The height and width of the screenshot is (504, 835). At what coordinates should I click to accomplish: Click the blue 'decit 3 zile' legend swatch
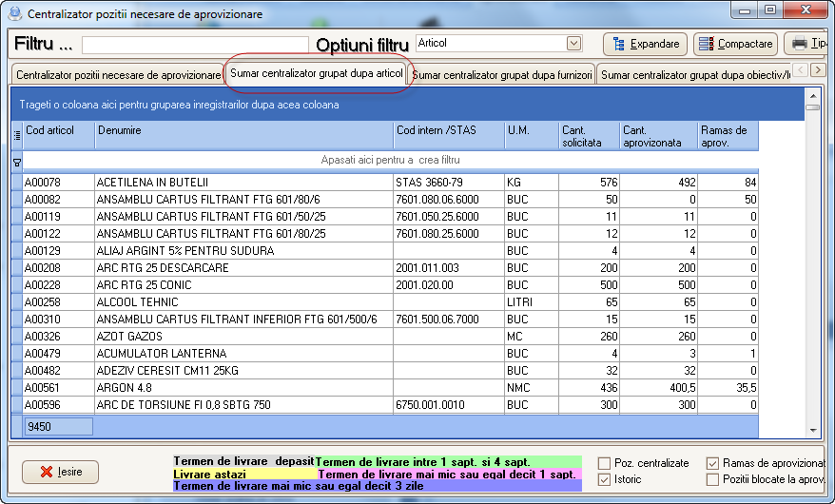[378, 486]
